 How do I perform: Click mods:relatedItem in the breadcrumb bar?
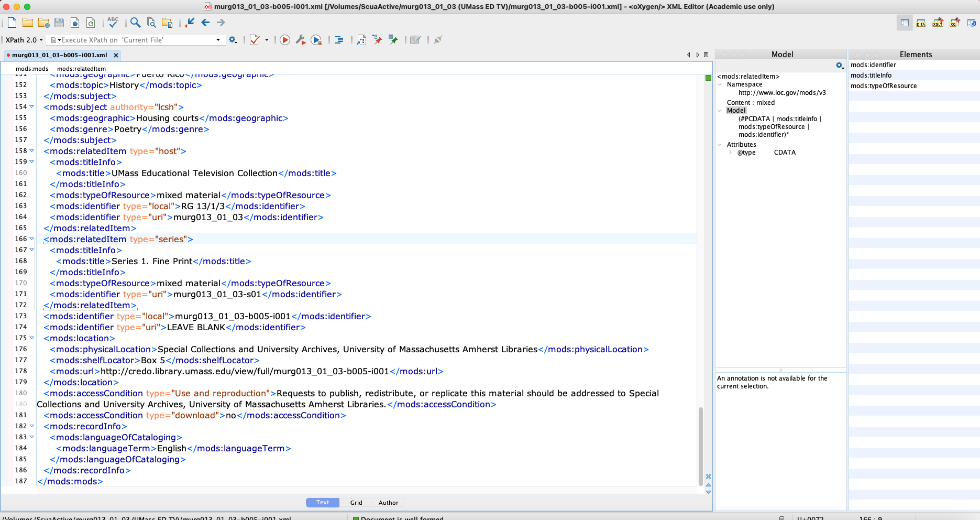click(81, 69)
